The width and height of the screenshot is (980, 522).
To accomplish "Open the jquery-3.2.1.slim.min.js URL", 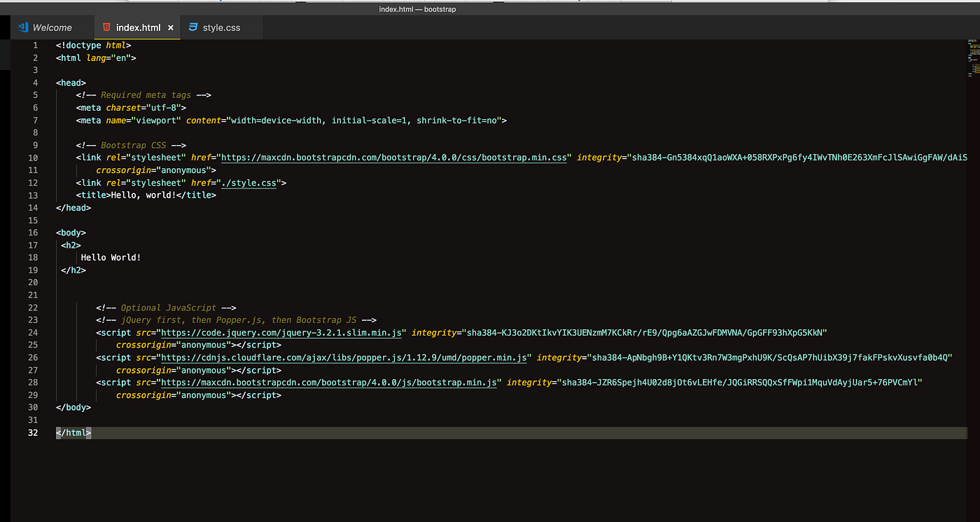I will [281, 332].
